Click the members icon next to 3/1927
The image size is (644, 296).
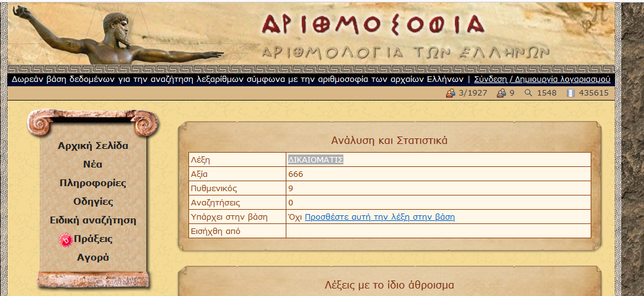(451, 93)
